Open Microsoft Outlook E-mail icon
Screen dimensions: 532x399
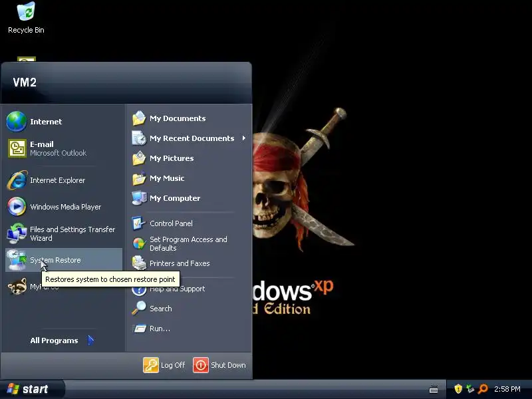(17, 148)
